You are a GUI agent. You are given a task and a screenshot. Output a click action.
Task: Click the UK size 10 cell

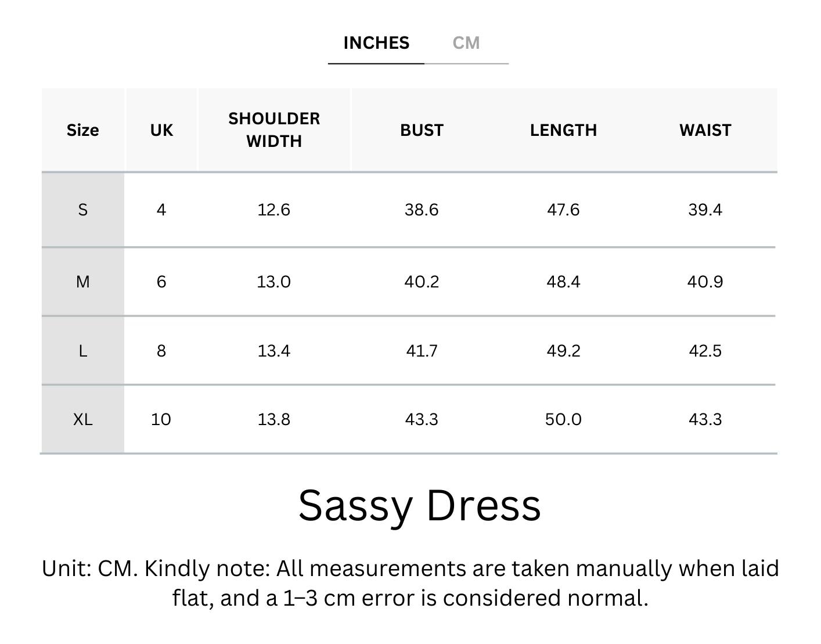161,419
